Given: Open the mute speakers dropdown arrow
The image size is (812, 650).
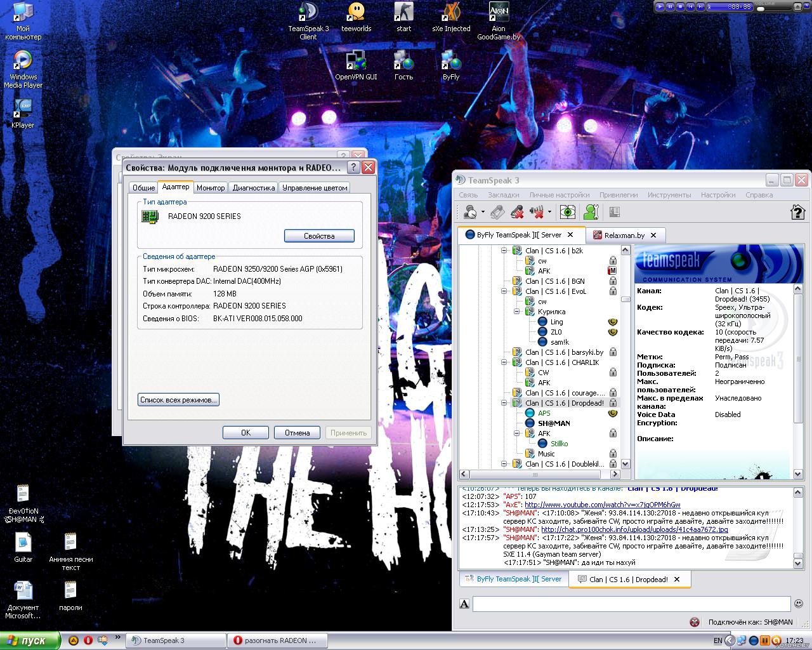Looking at the screenshot, I should coord(549,212).
